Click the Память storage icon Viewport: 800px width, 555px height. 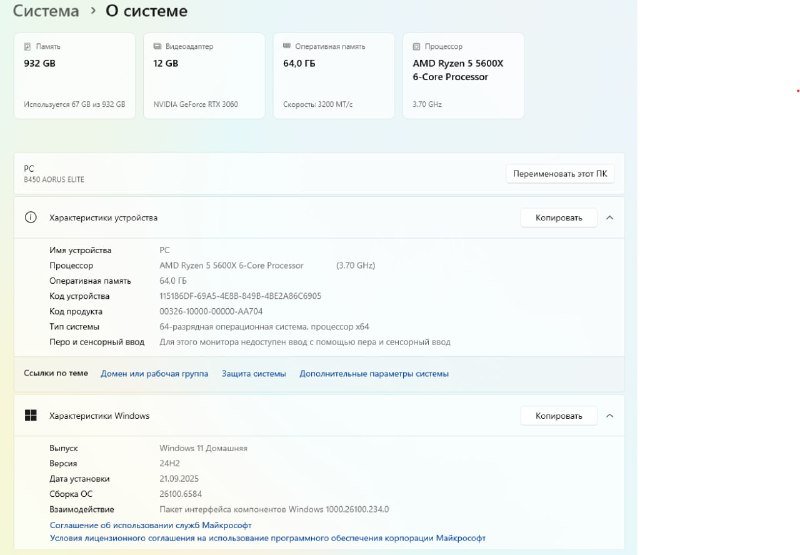click(28, 46)
